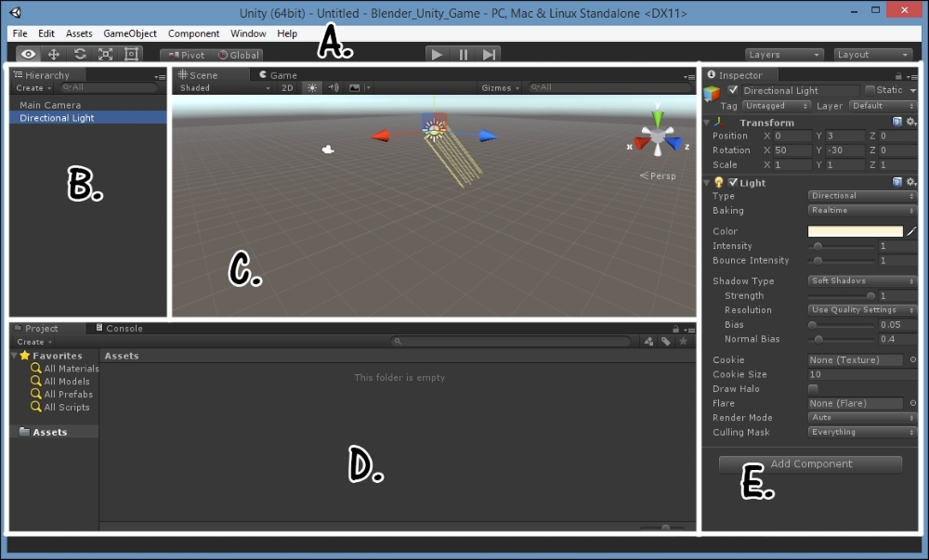This screenshot has height=560, width=929.
Task: Click the Pause button
Action: 464,55
